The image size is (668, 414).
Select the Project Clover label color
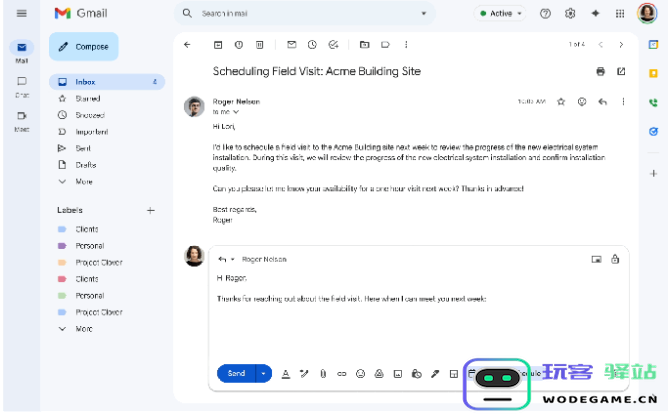pos(62,262)
